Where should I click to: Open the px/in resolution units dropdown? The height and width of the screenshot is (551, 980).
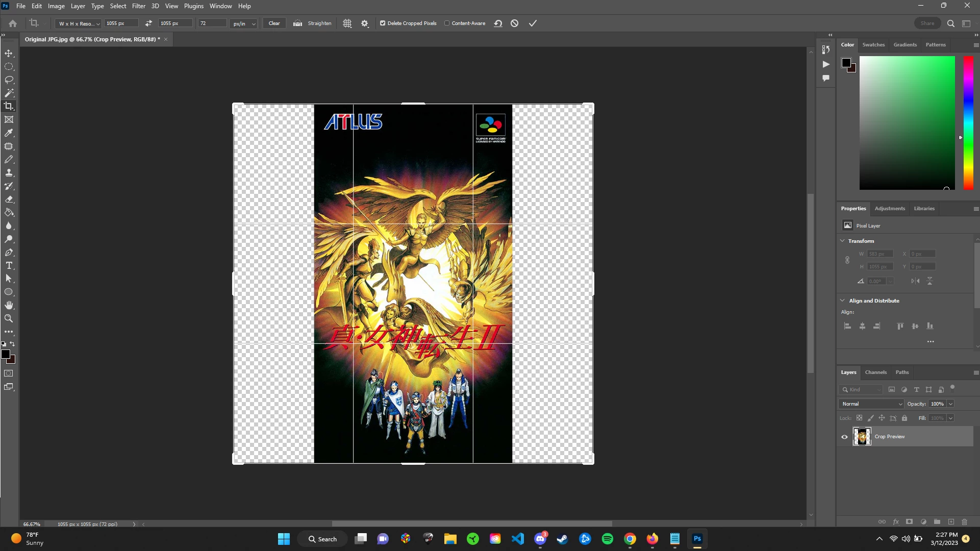(244, 23)
